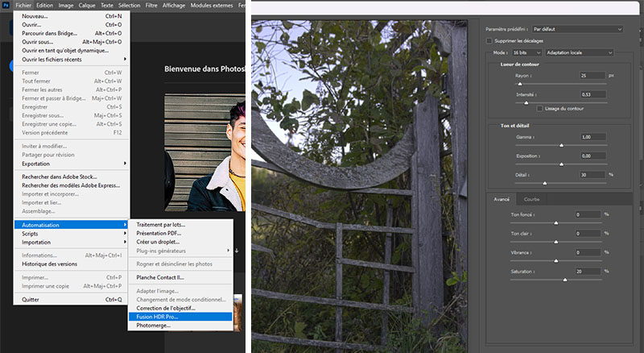Click the Exposition value field
The image size is (644, 353).
(x=593, y=156)
